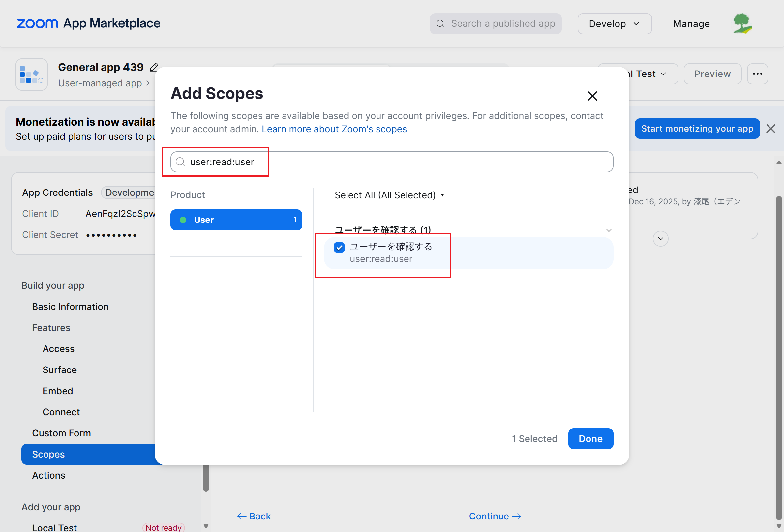
Task: Click the magnifier icon in scope search
Action: click(x=181, y=162)
